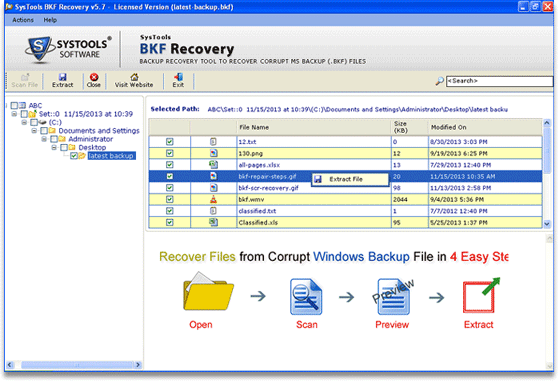Uncheck the Classified.xls checkbox
The width and height of the screenshot is (558, 381).
(x=170, y=222)
